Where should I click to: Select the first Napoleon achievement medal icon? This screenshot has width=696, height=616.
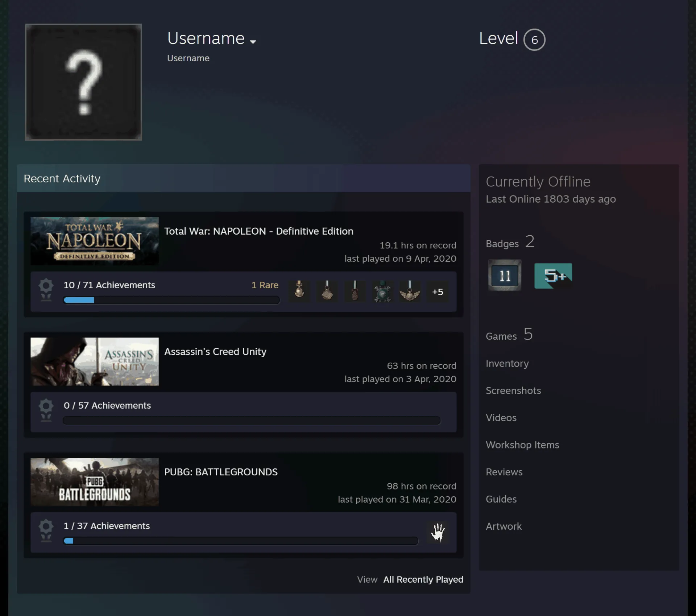(299, 292)
